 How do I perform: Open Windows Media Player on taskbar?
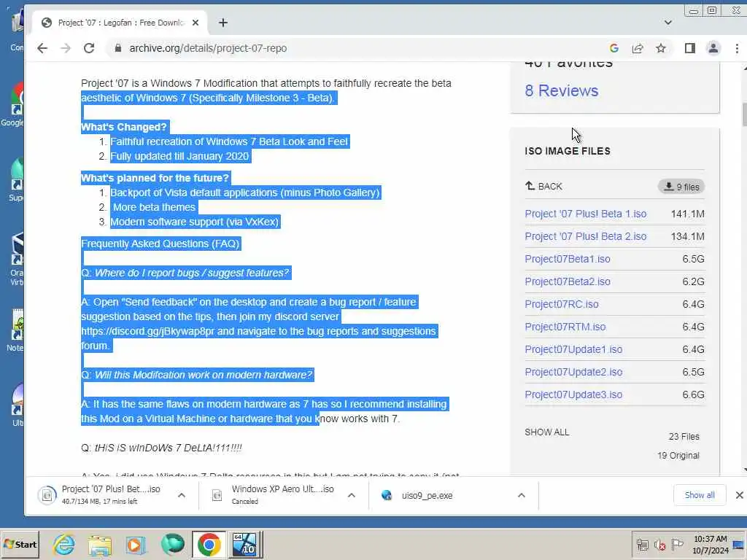click(135, 544)
